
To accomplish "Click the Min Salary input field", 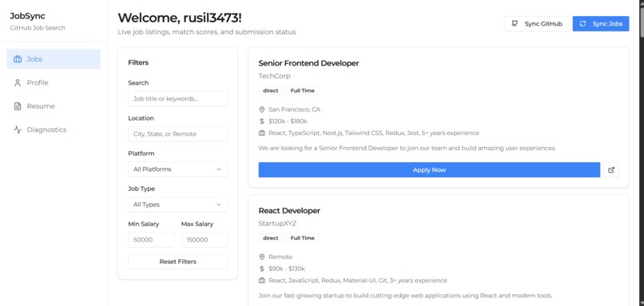I will [x=151, y=240].
